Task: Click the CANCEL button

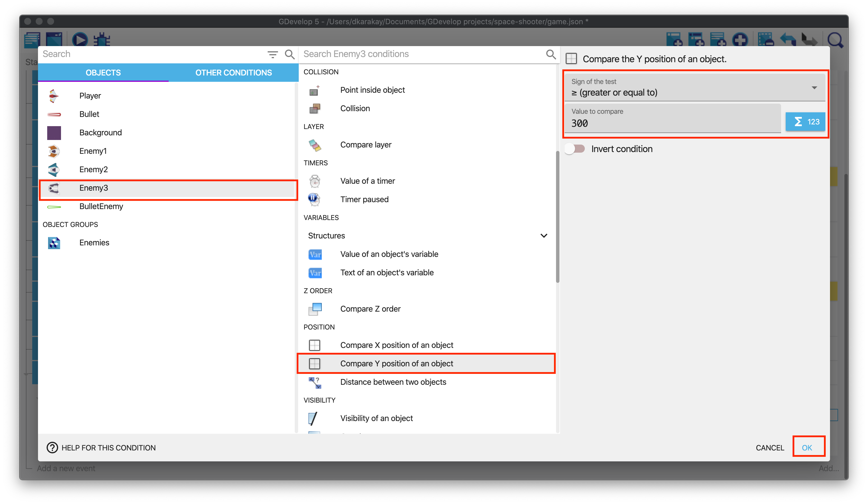Action: [x=770, y=448]
